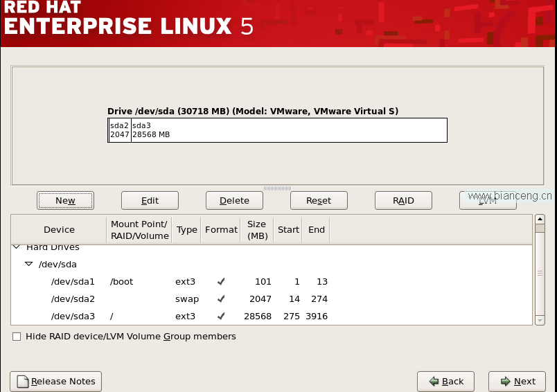Screen dimensions: 557x392
Task: Click the /dev/sda3 format checkmark
Action: coord(221,316)
